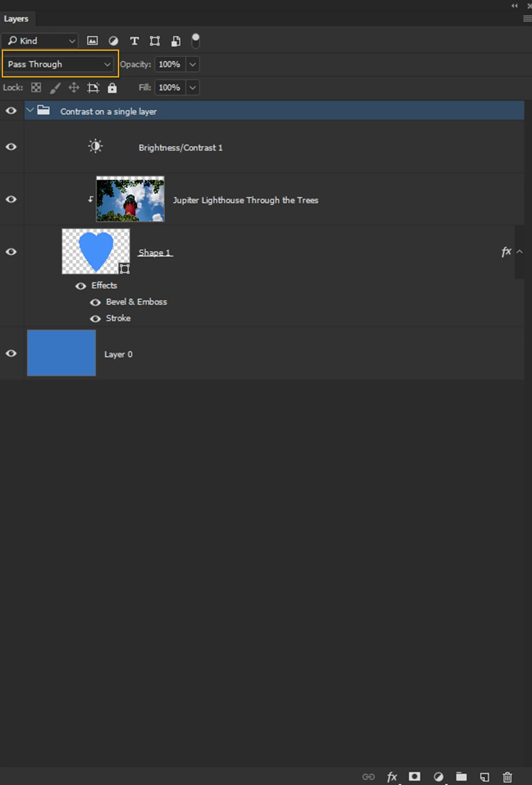The image size is (532, 785).
Task: Click the Fill 100% field
Action: point(170,88)
